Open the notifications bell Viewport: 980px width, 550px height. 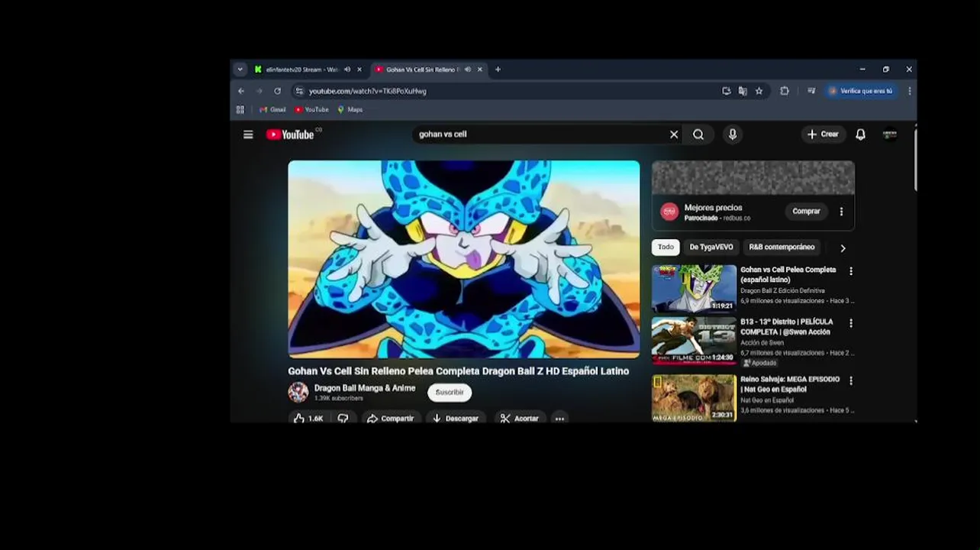click(x=860, y=134)
